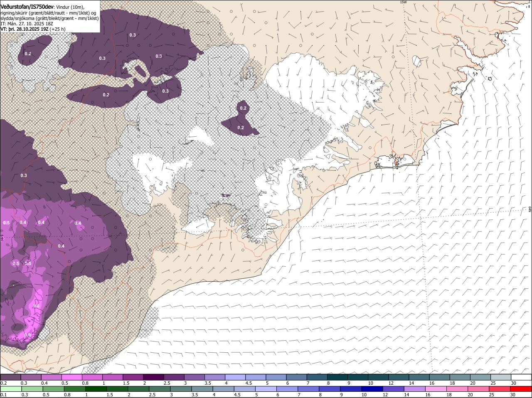
Task: Select the 'rigning/skúrir' description line
Action: coord(48,13)
